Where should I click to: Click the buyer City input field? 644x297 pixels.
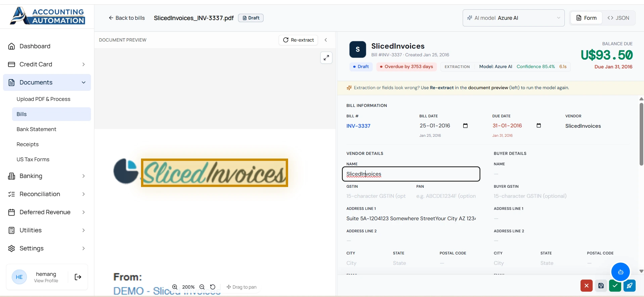pos(513,263)
